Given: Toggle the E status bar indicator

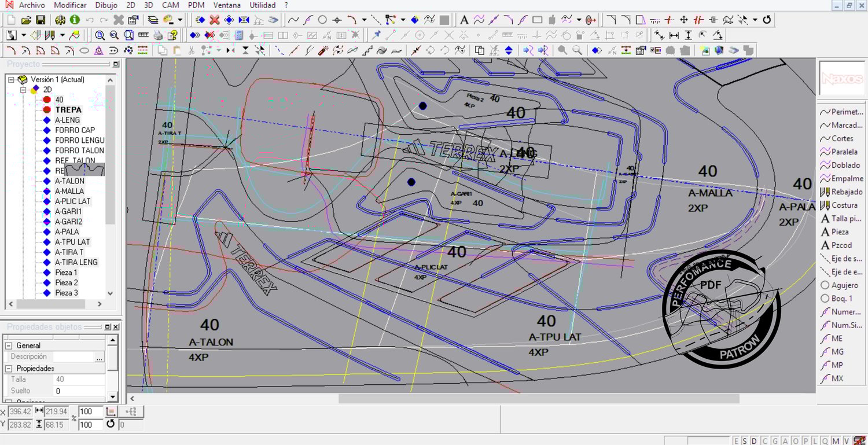Looking at the screenshot, I should pyautogui.click(x=737, y=441).
